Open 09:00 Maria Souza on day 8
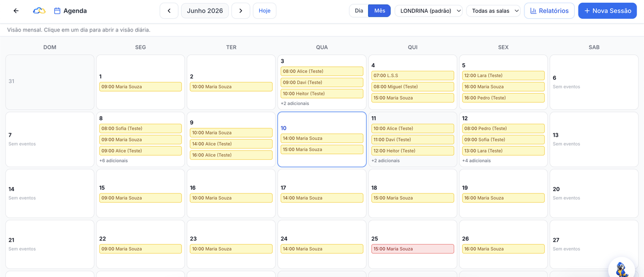644x277 pixels. pos(141,140)
